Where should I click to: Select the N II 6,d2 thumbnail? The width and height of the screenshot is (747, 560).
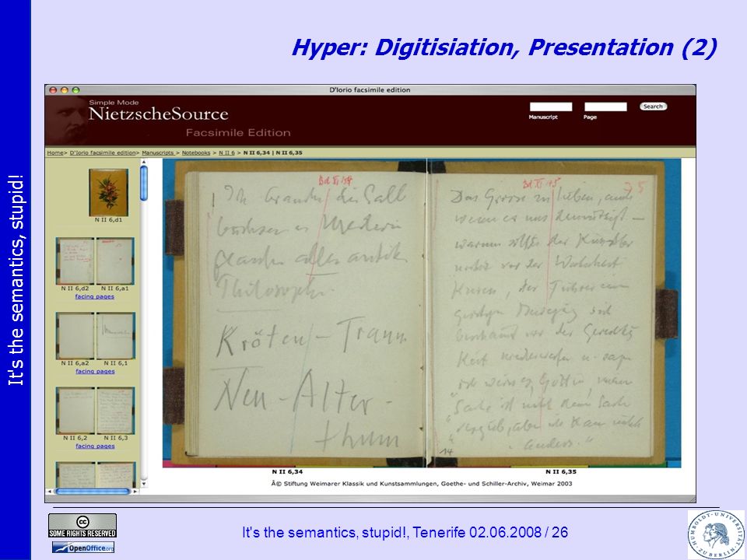(75, 261)
